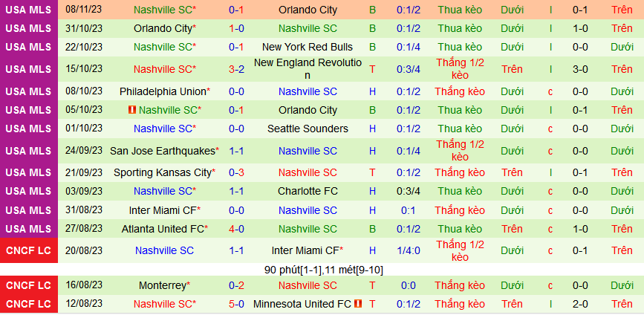Screen dimensions: 644x315
Task: Select the Monterrey team link
Action: (x=163, y=285)
